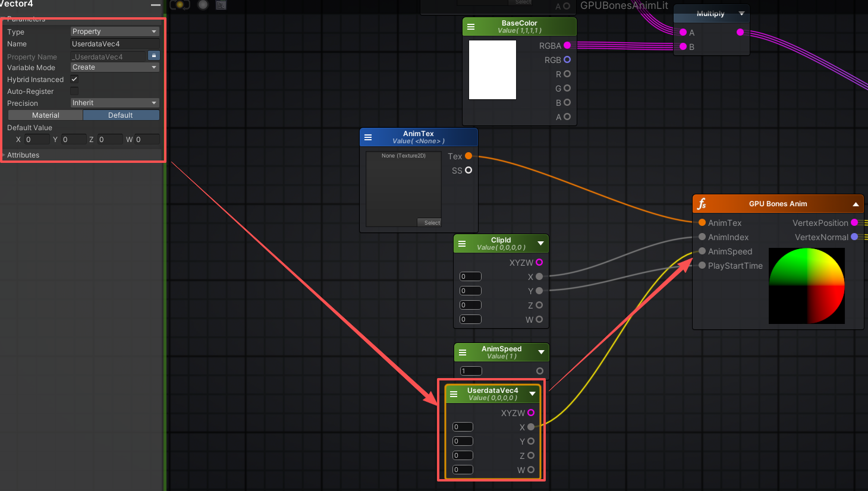This screenshot has height=491, width=868.
Task: Click the BaseColor RGBA output port
Action: (567, 45)
